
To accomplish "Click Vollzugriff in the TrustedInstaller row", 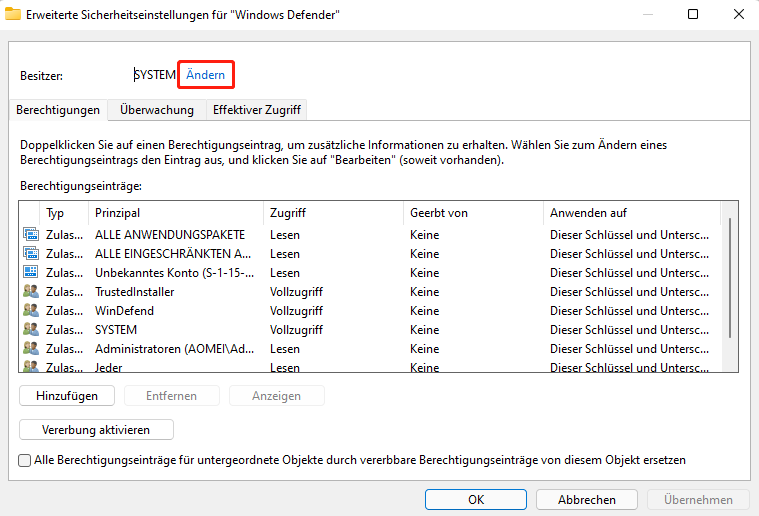I will (x=296, y=291).
